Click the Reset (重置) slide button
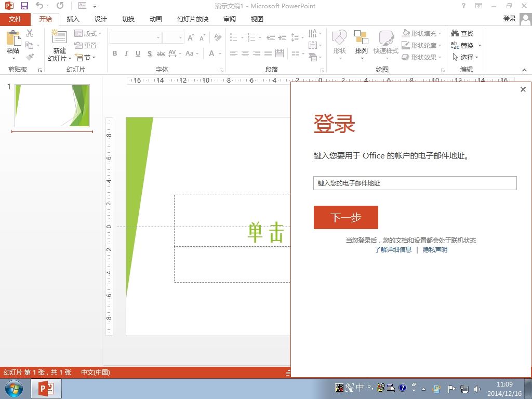532x399 pixels. [x=86, y=45]
